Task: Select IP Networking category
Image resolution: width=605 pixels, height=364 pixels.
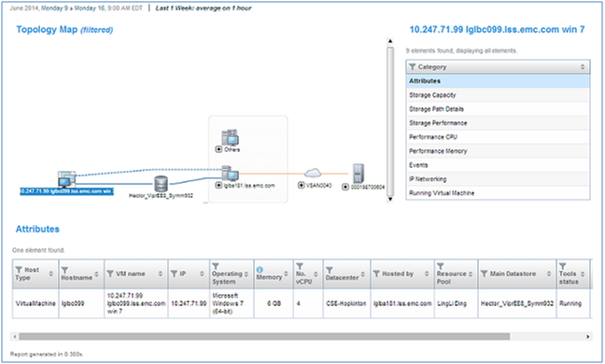Action: (498, 179)
